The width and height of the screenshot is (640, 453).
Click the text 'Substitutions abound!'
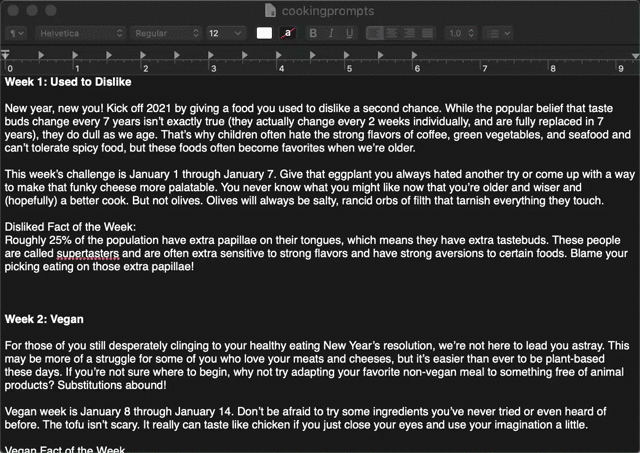112,385
